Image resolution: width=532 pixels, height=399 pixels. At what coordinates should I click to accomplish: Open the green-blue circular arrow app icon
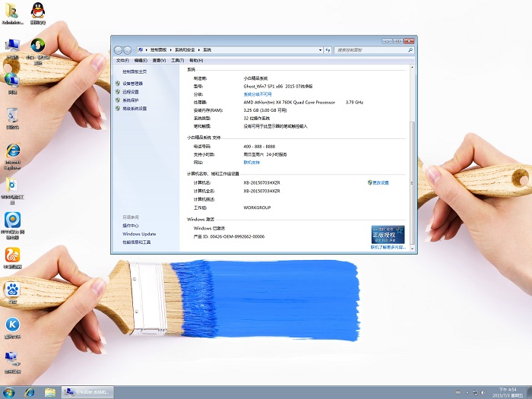click(38, 51)
